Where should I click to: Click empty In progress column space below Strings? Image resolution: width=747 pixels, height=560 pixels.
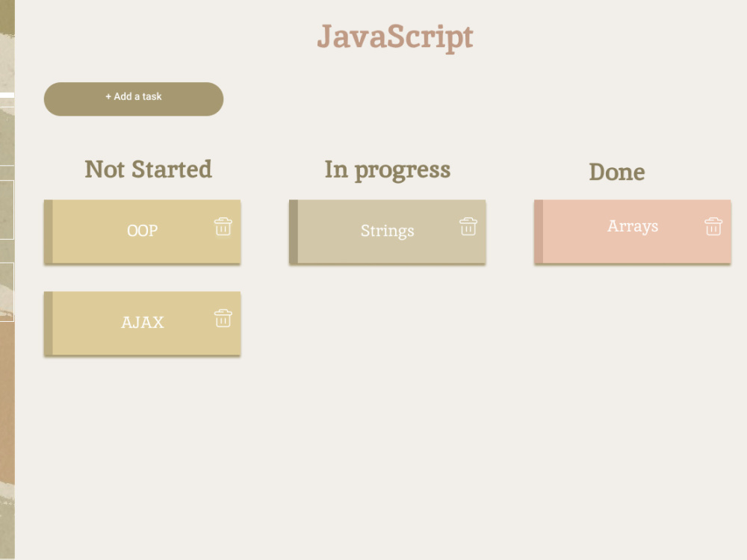(x=387, y=381)
